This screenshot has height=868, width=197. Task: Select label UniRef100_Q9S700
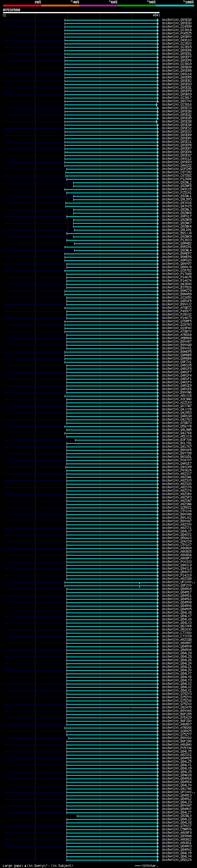coord(177,101)
